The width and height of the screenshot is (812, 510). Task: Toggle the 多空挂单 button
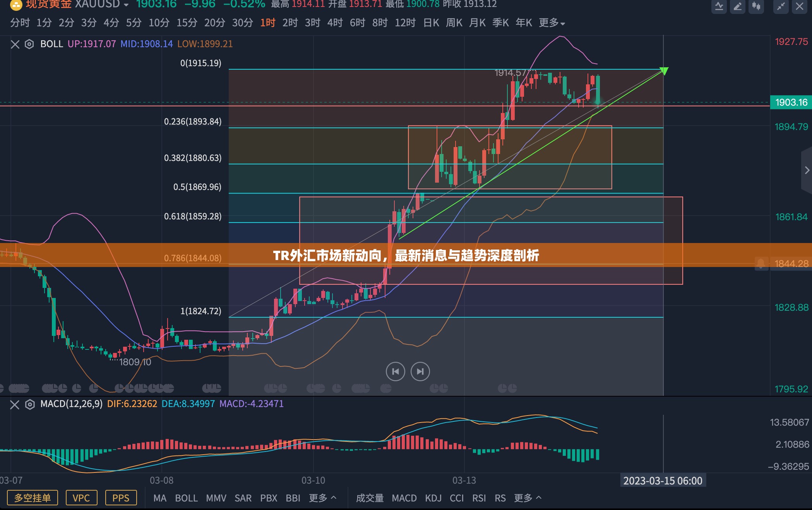33,498
